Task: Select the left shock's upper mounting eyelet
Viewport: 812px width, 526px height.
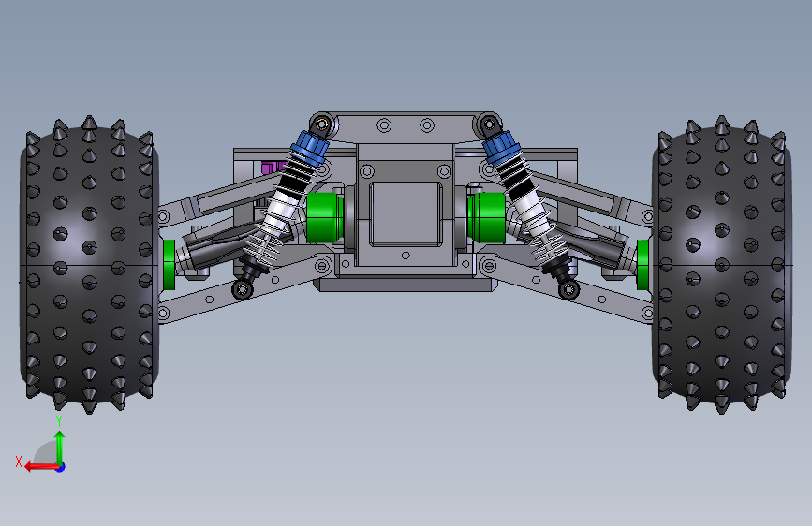Action: click(322, 124)
